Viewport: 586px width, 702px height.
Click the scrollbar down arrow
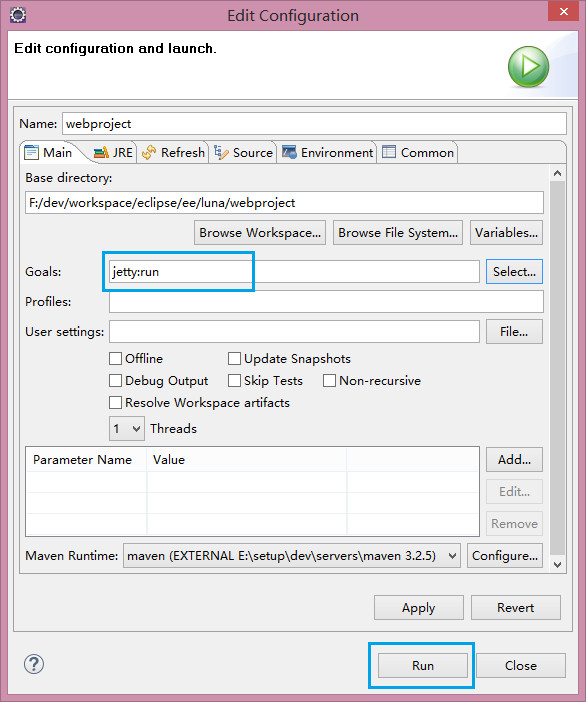557,565
